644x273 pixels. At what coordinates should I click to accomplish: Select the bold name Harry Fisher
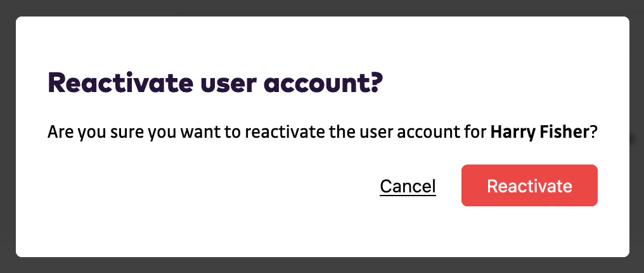pyautogui.click(x=540, y=133)
